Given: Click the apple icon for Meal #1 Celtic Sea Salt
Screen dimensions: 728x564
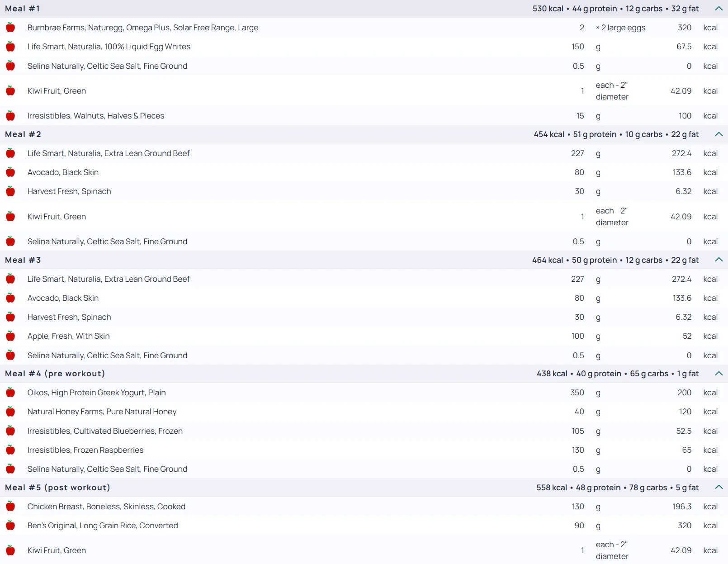Looking at the screenshot, I should pos(10,66).
